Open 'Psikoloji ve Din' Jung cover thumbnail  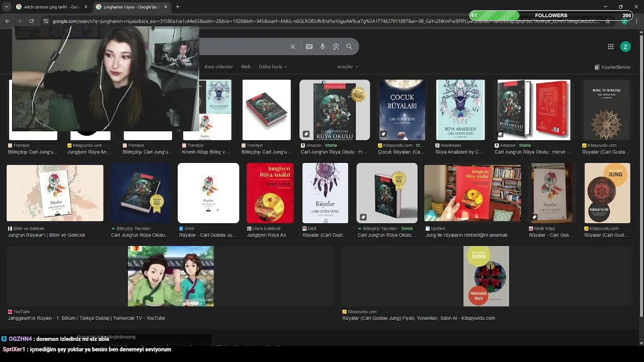[x=607, y=193]
